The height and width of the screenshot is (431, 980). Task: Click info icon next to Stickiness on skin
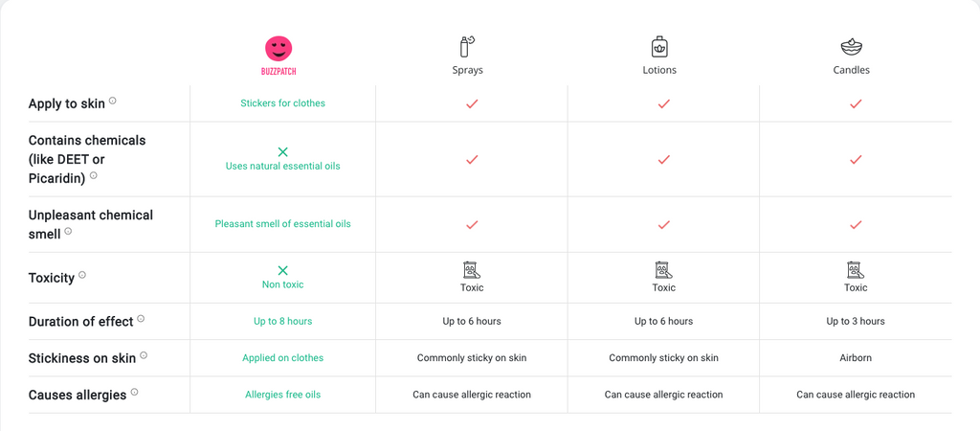144,355
